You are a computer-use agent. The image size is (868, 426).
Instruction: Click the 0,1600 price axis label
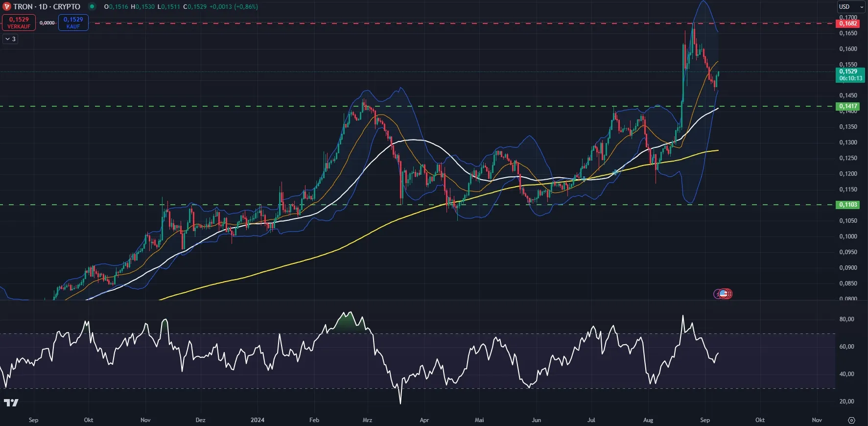(848, 49)
